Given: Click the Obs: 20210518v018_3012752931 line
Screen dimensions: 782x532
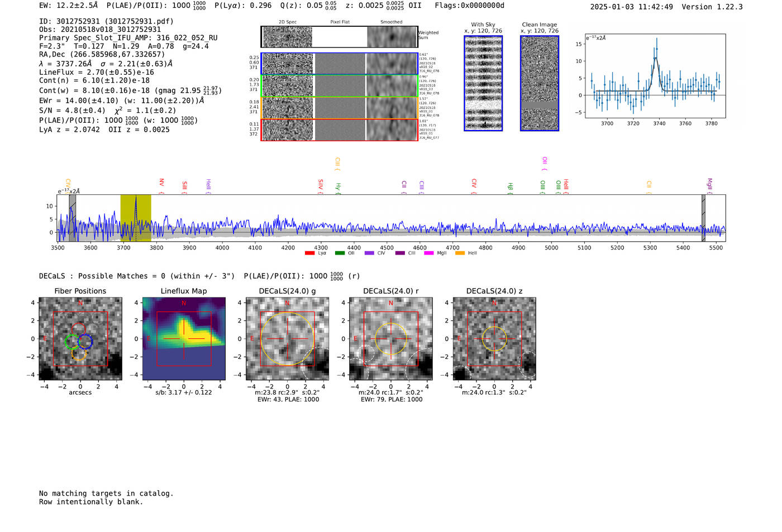Looking at the screenshot, I should [100, 30].
